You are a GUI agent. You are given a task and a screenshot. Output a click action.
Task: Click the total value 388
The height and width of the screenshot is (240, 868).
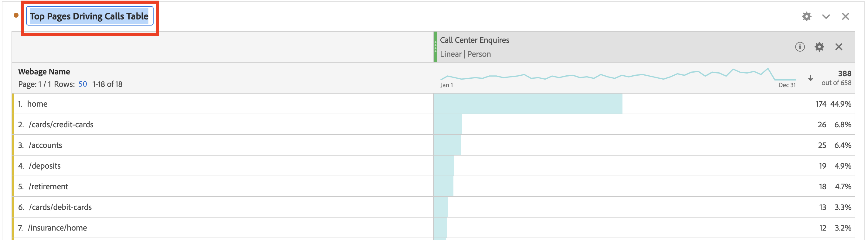click(844, 74)
